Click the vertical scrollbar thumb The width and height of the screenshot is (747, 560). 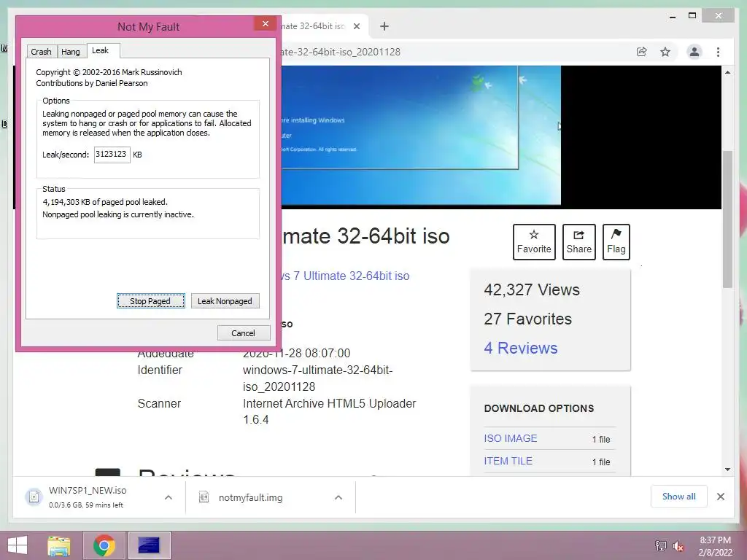[x=727, y=219]
